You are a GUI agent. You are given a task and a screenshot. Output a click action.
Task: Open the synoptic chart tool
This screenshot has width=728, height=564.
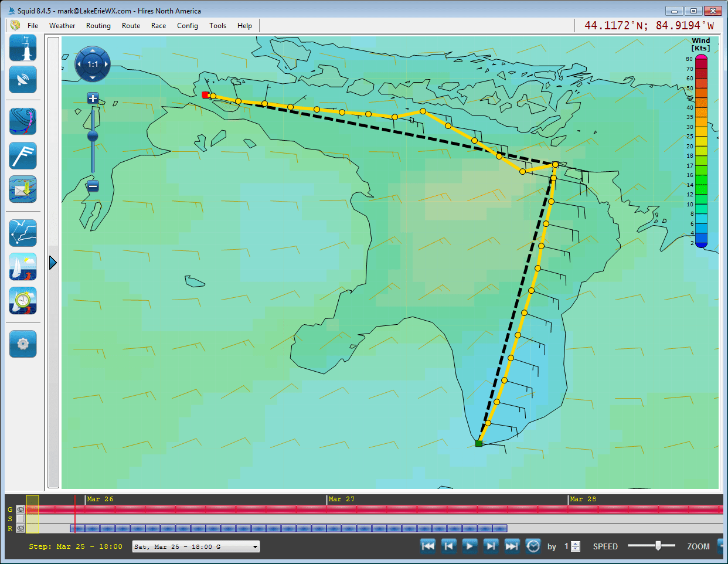pos(22,121)
